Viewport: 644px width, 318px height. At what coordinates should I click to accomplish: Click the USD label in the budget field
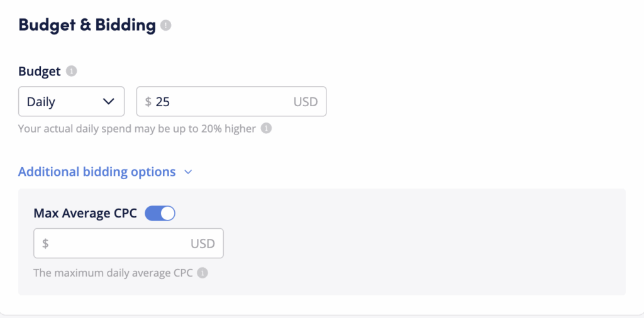[305, 102]
